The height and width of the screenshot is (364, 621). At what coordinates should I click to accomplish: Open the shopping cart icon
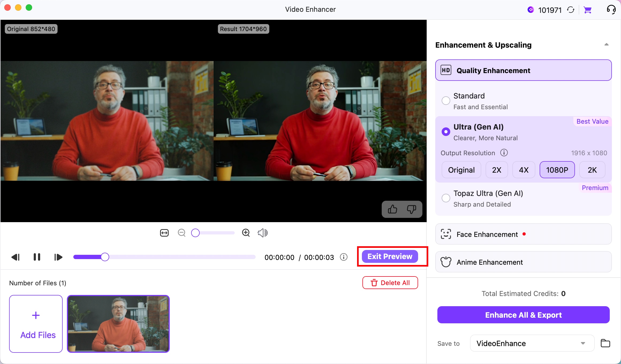588,10
